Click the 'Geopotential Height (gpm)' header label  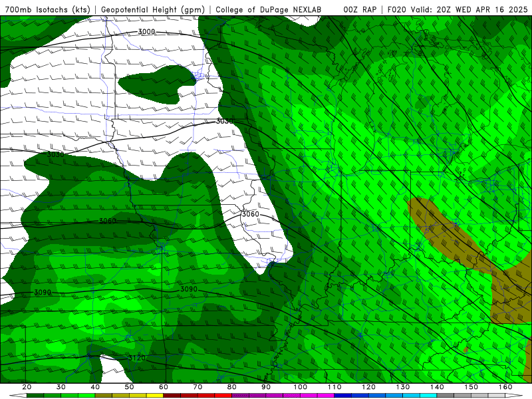click(153, 9)
